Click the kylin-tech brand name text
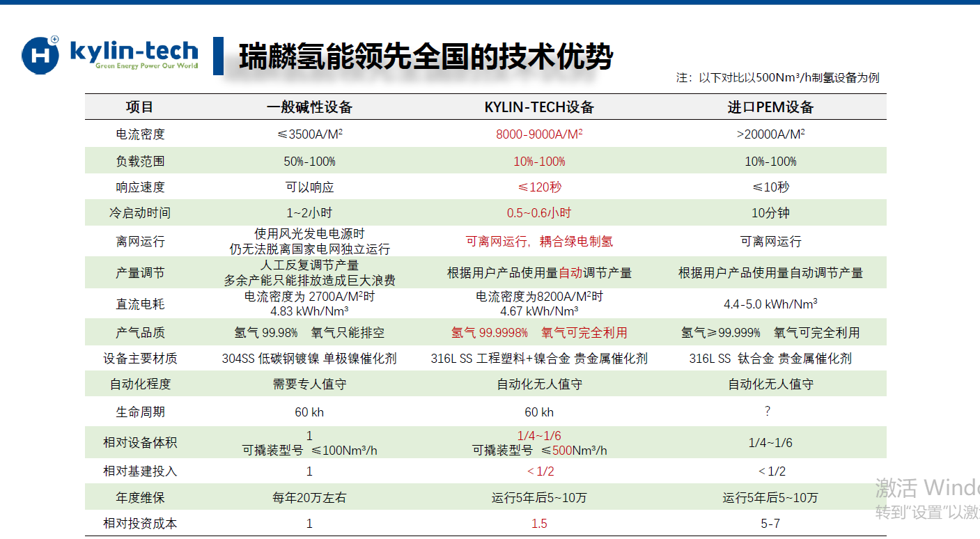Viewport: 980px width, 539px height. 134,50
